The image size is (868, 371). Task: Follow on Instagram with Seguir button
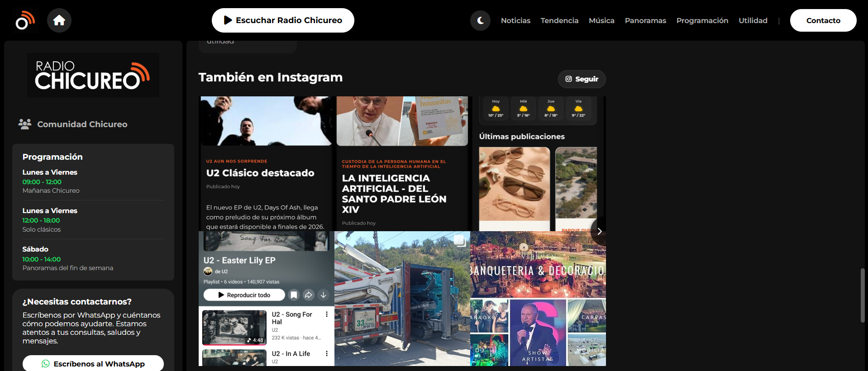click(582, 79)
